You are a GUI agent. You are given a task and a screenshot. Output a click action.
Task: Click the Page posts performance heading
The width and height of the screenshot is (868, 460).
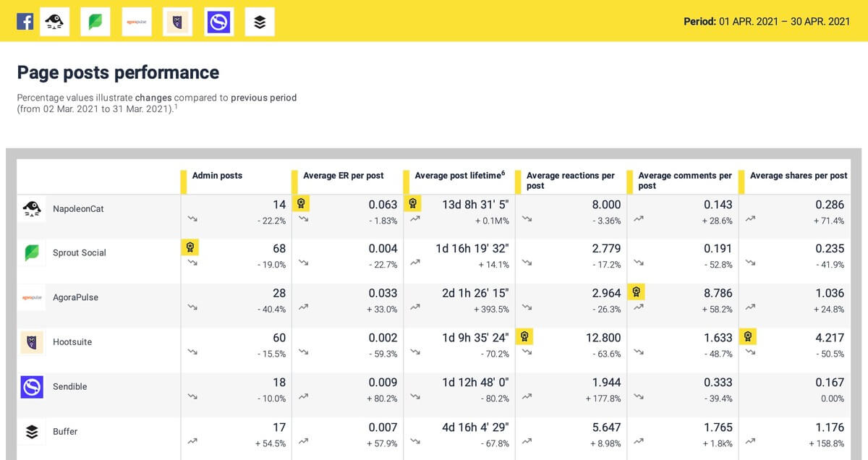(x=118, y=72)
